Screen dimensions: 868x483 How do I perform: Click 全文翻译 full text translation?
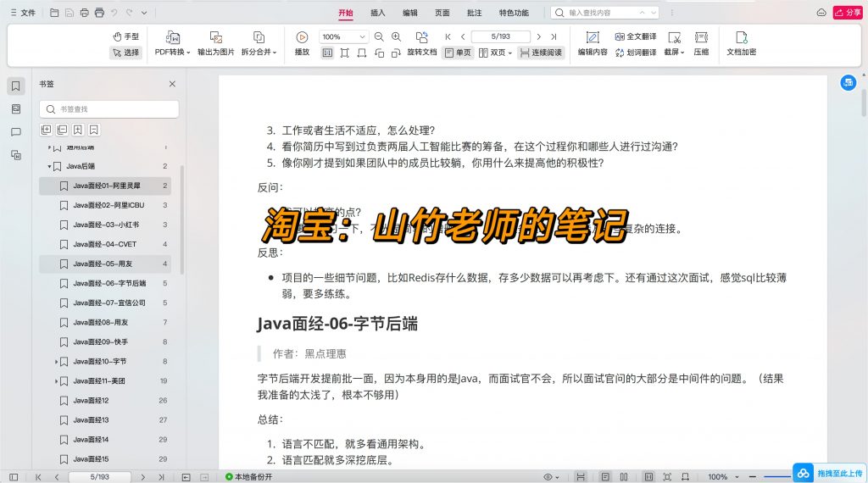pos(636,36)
